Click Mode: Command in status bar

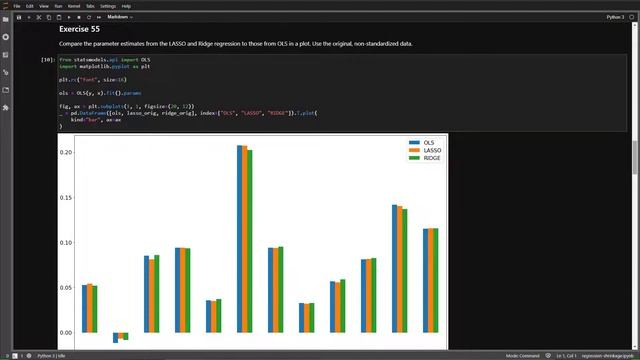point(522,356)
